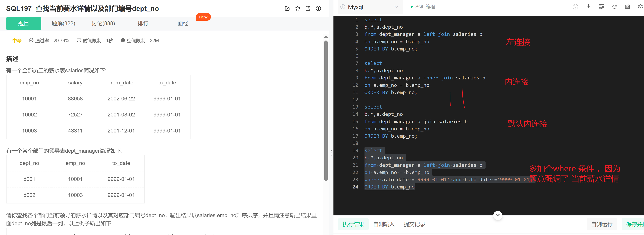Click salary cell 72527
This screenshot has width=644, height=235.
point(75,115)
